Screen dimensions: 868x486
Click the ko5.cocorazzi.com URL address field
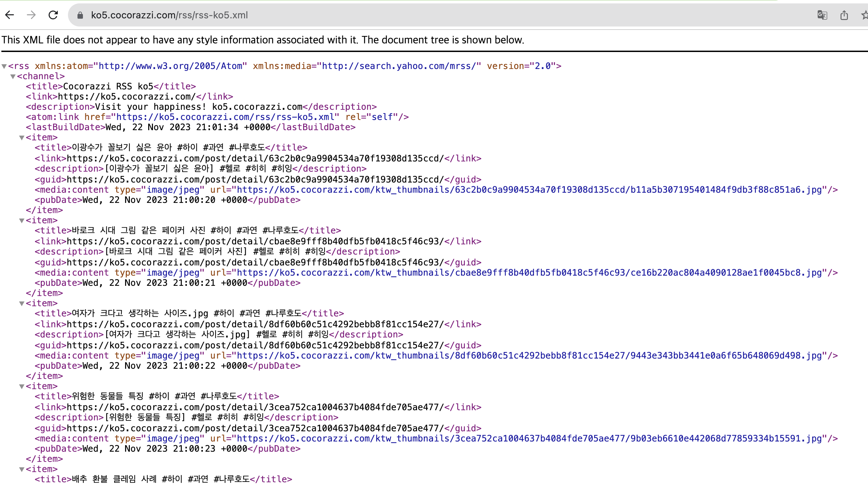(169, 15)
